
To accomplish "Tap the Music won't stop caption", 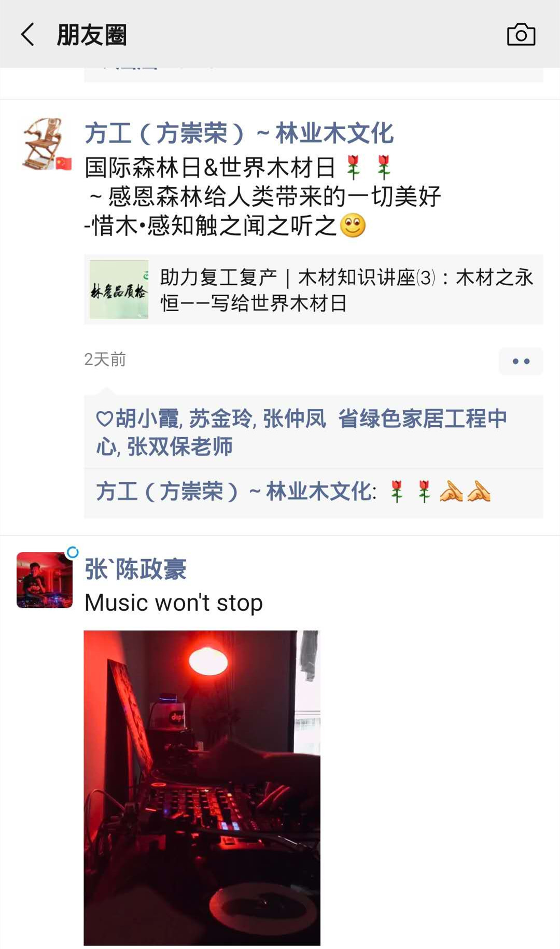I will (x=174, y=603).
